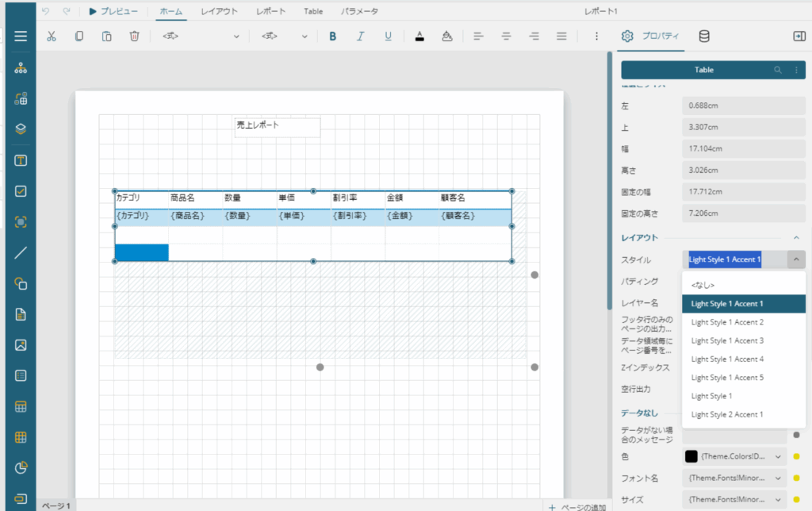812x511 pixels.
Task: Toggle Underline text formatting
Action: [x=388, y=36]
